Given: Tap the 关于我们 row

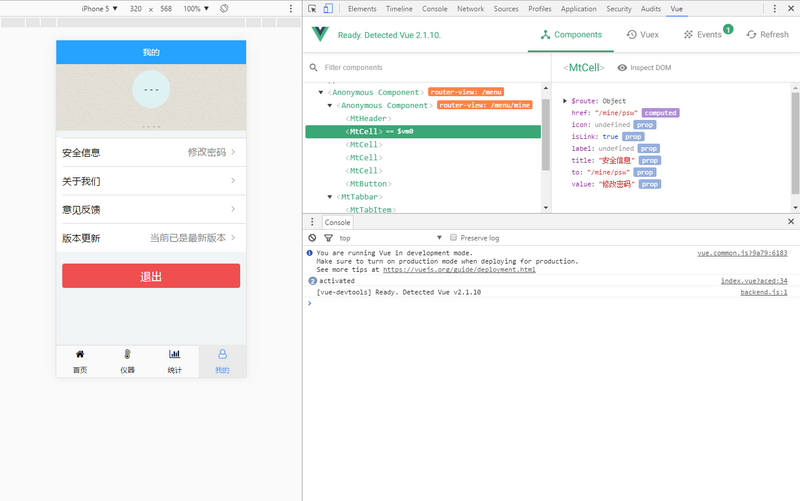Looking at the screenshot, I should [x=151, y=181].
